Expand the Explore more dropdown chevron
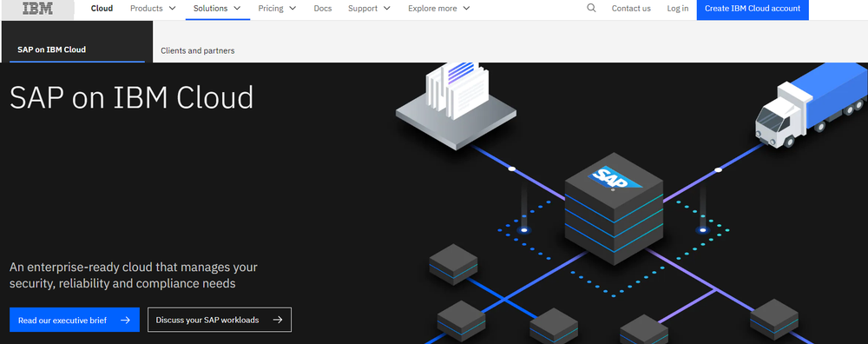Image resolution: width=868 pixels, height=344 pixels. [466, 9]
